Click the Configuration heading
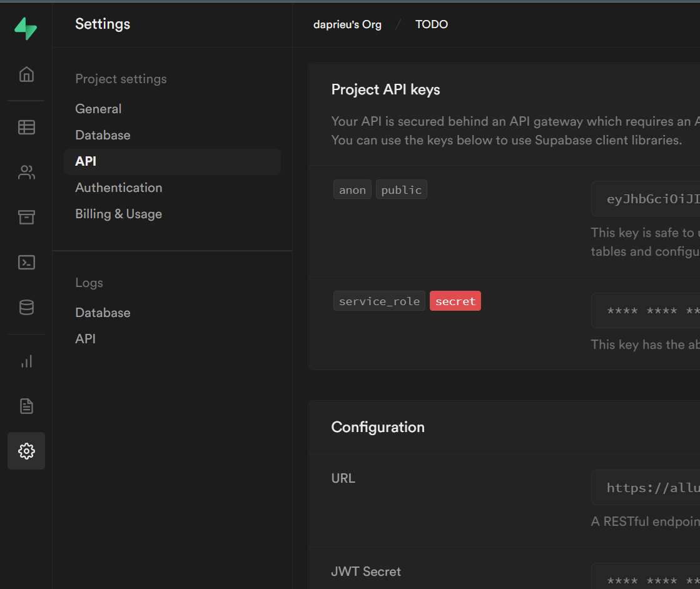This screenshot has height=589, width=700. [378, 428]
